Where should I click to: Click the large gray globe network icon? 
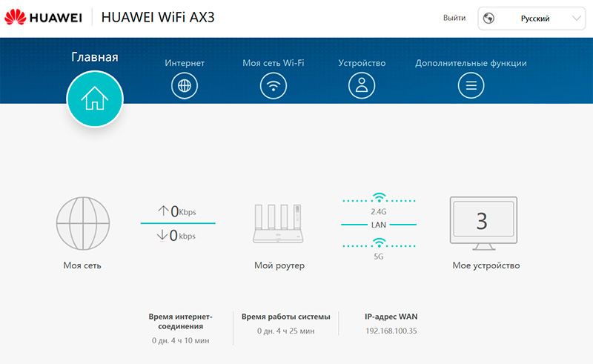[82, 222]
